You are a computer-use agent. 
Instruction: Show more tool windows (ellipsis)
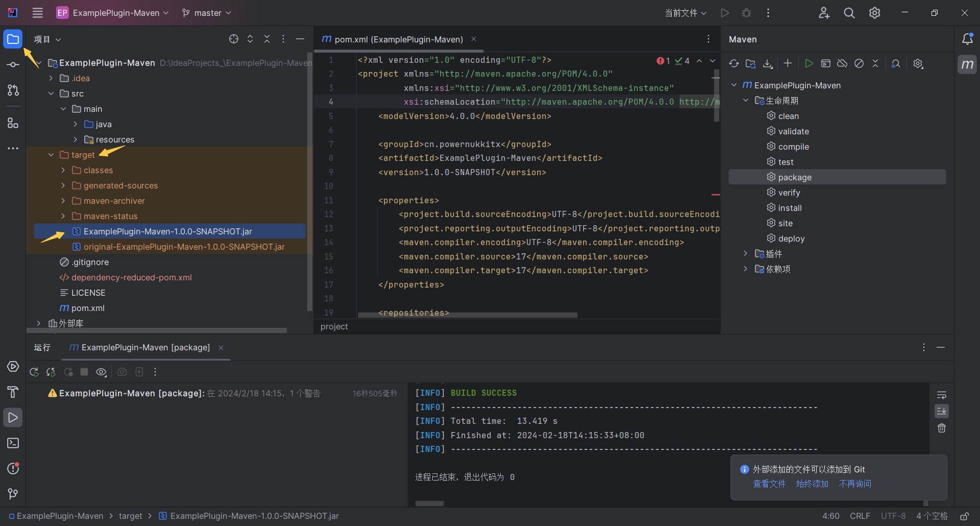[x=13, y=149]
